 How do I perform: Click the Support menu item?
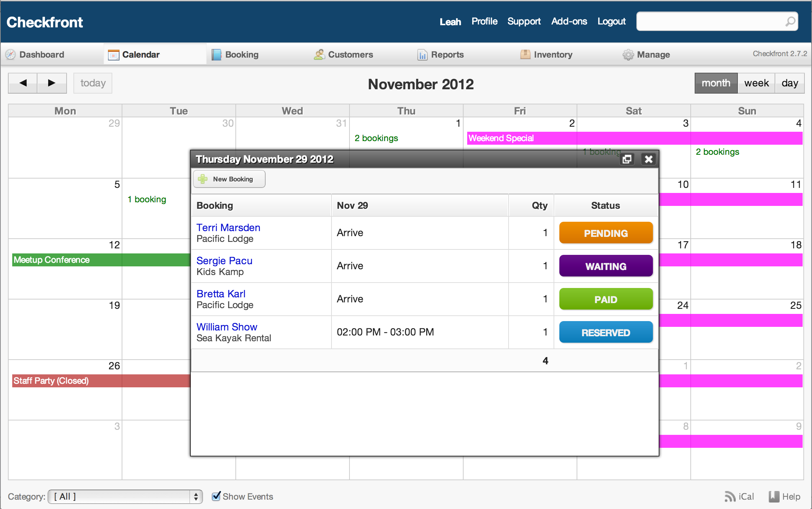click(x=524, y=22)
